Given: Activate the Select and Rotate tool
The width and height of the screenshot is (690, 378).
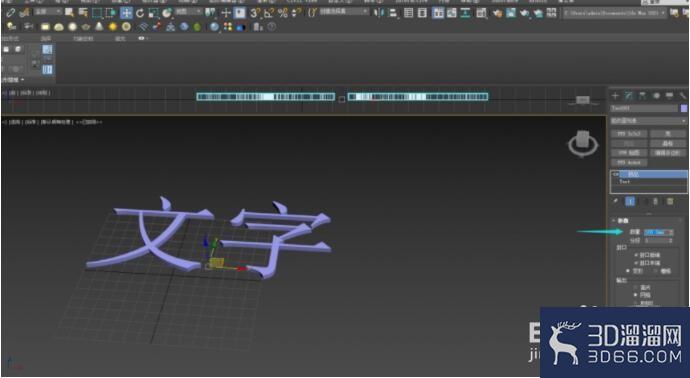Looking at the screenshot, I should pyautogui.click(x=140, y=13).
